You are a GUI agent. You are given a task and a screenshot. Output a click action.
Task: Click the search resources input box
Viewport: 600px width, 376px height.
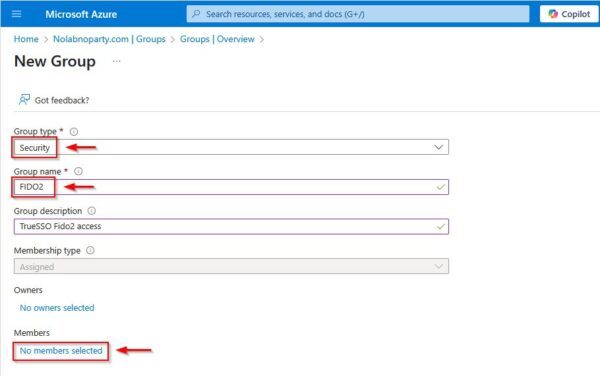click(358, 14)
